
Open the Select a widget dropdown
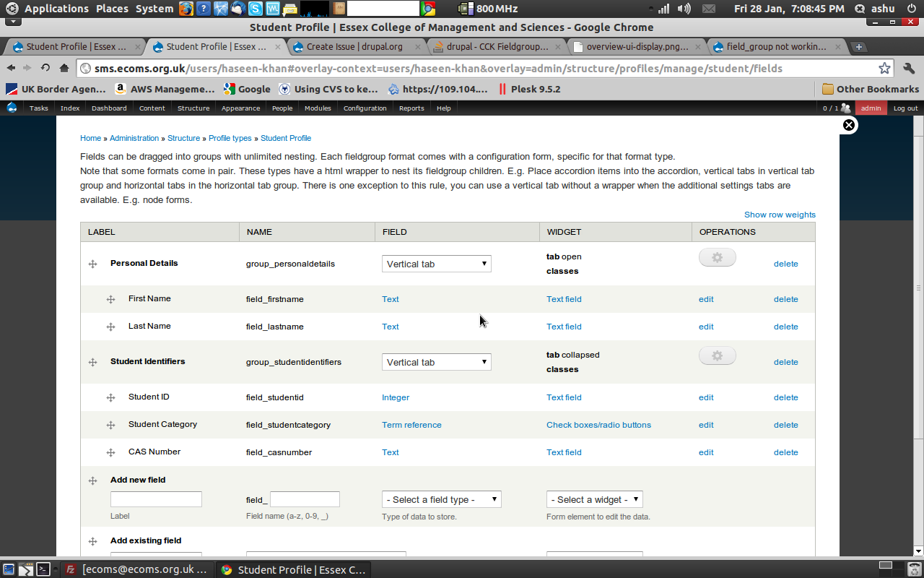[x=594, y=499]
